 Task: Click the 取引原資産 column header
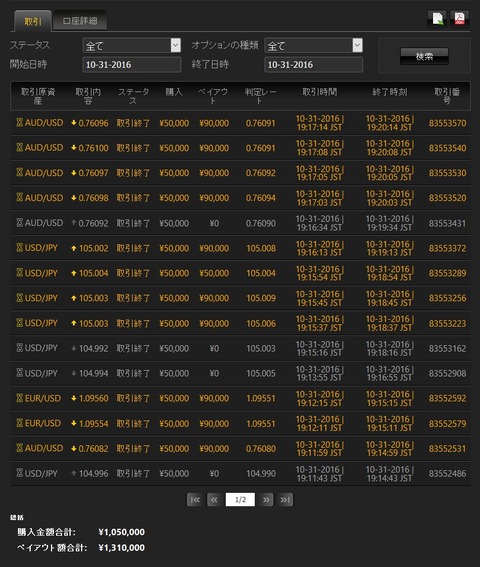(38, 96)
